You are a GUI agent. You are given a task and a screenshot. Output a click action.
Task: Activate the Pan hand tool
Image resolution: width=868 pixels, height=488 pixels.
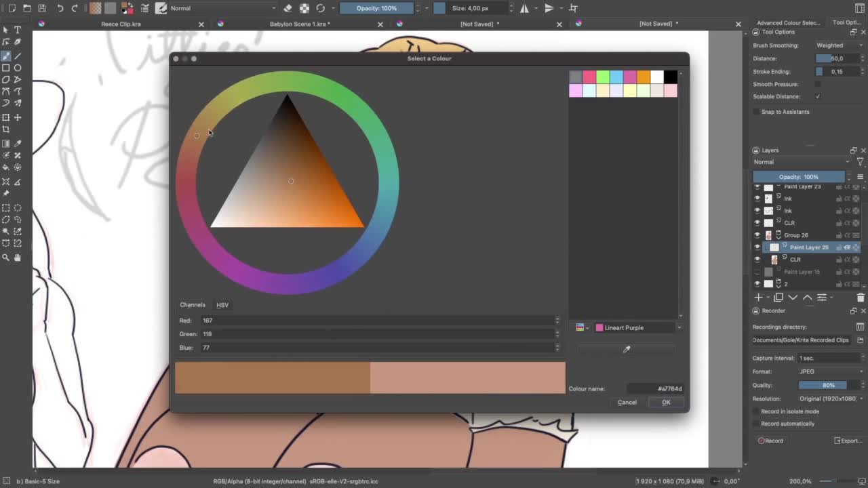point(18,258)
